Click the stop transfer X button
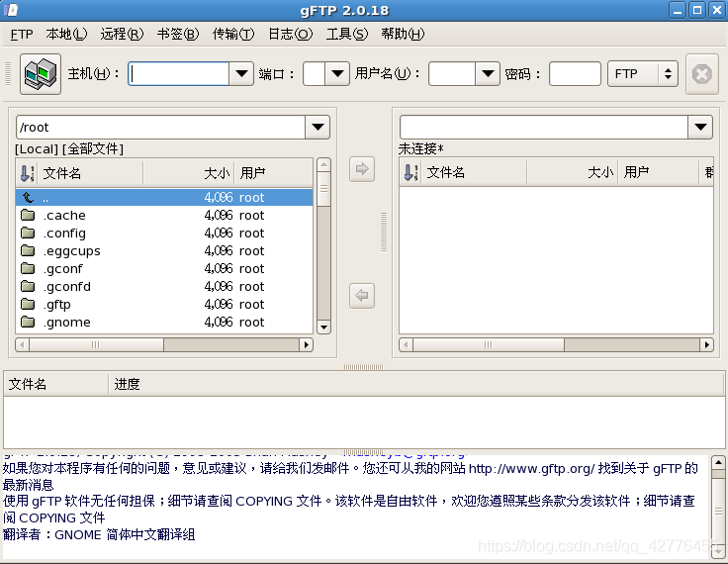Viewport: 728px width, 564px height. pyautogui.click(x=701, y=74)
